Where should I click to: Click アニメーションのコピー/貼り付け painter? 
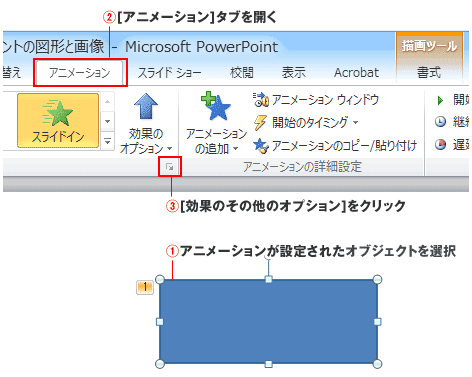(x=335, y=145)
